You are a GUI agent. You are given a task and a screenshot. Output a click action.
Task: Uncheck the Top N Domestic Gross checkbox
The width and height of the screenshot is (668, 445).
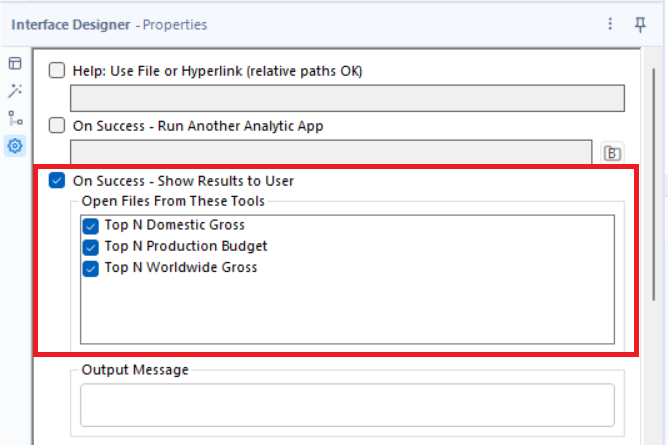[90, 226]
